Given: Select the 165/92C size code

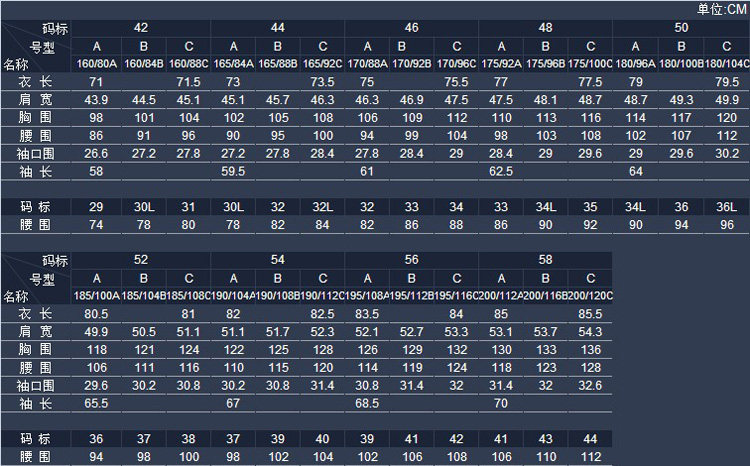Looking at the screenshot, I should tap(322, 64).
